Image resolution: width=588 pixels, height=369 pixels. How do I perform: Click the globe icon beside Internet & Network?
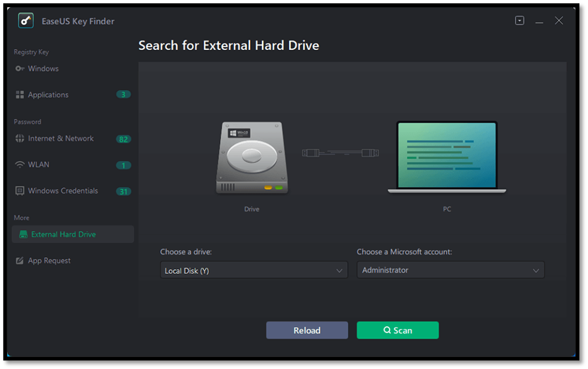[x=20, y=138]
